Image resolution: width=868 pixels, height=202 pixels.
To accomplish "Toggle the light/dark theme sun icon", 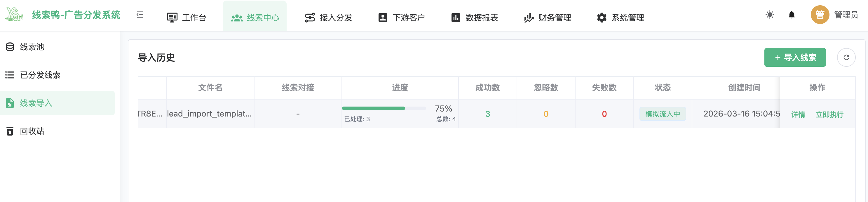I will 770,15.
